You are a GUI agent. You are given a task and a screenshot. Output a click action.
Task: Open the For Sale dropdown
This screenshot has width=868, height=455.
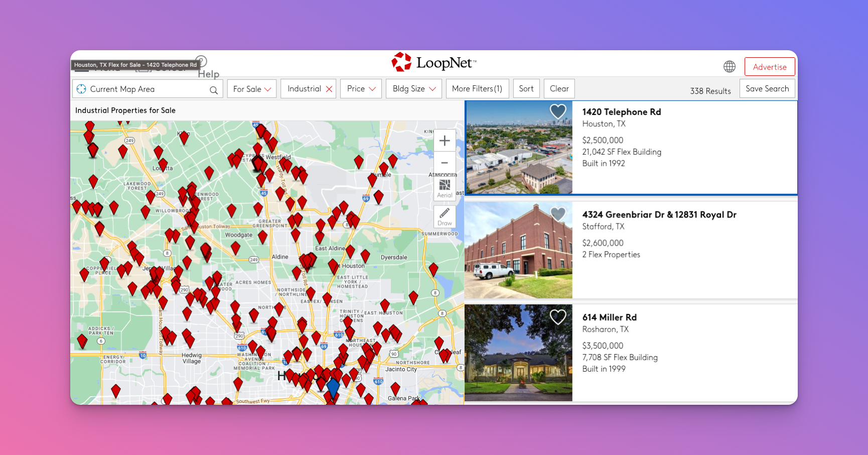(252, 89)
